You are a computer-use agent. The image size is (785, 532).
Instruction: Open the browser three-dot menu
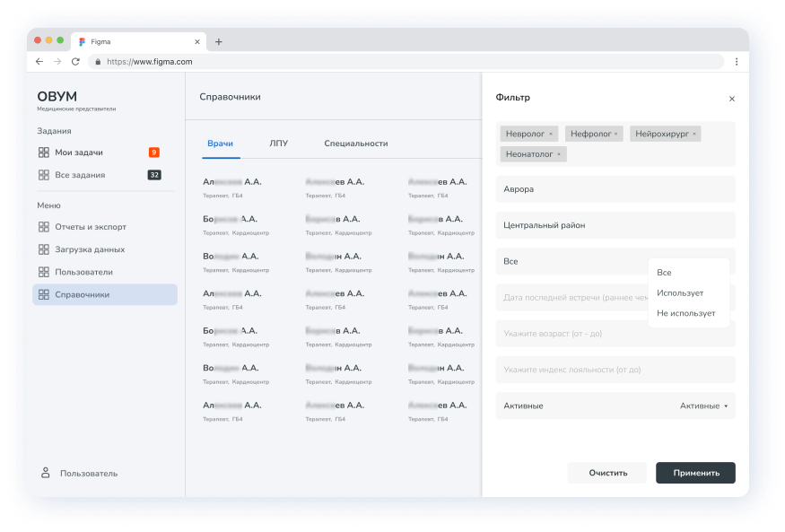737,62
